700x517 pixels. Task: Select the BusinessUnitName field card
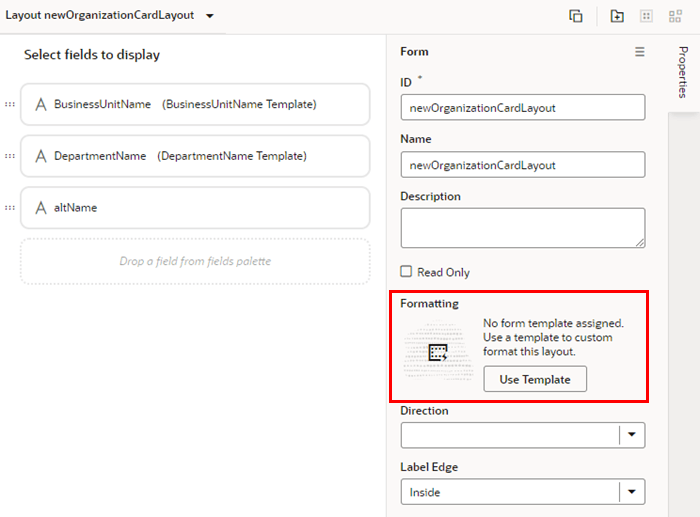(x=195, y=104)
